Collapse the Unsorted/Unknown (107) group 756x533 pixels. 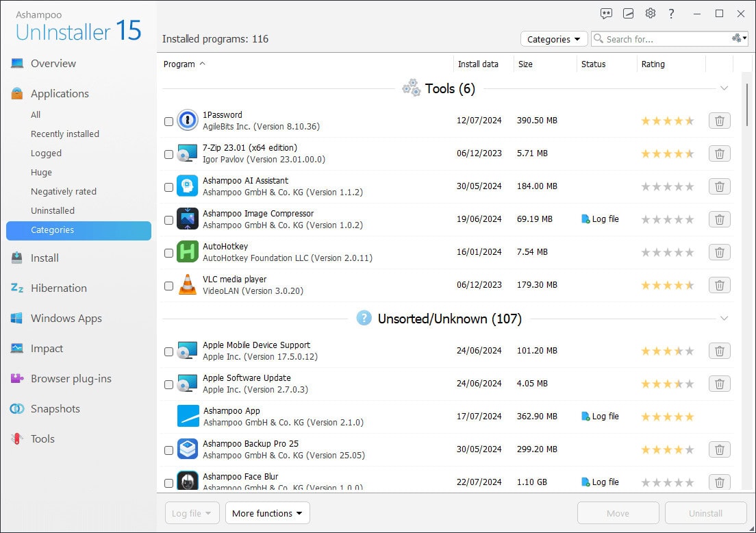coord(724,319)
